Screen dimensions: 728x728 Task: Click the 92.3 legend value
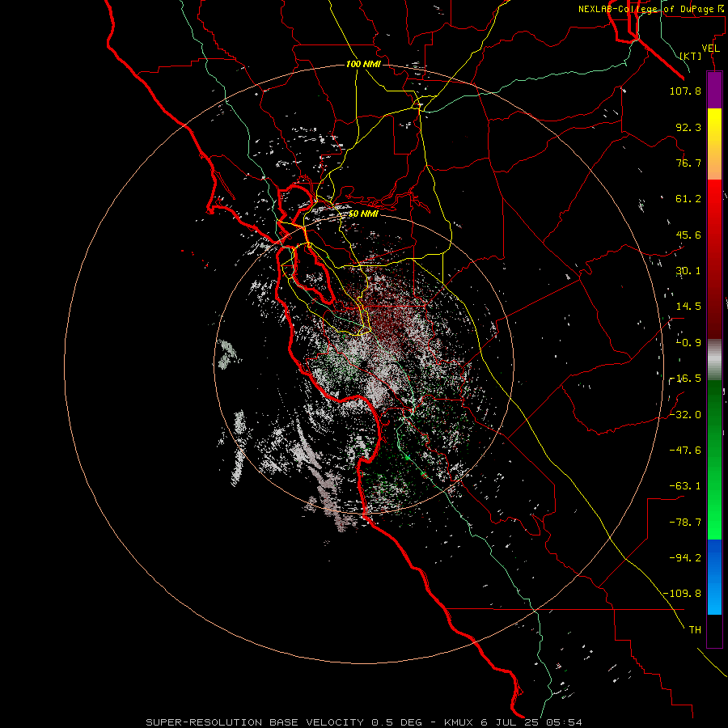[x=688, y=127]
